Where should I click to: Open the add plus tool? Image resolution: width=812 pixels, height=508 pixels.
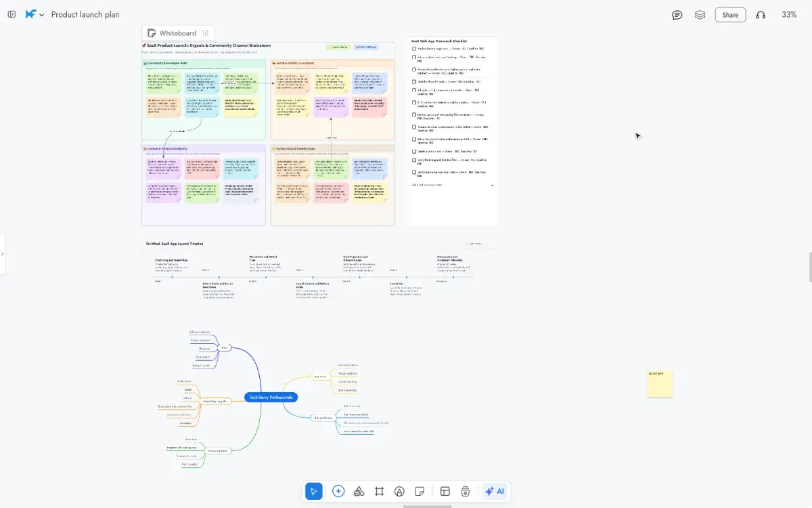tap(338, 492)
